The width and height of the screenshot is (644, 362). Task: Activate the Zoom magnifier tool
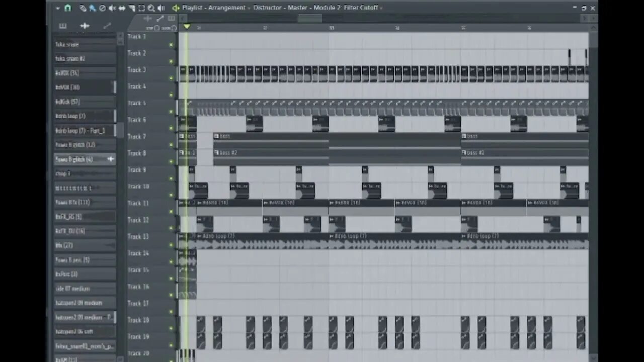tap(151, 8)
